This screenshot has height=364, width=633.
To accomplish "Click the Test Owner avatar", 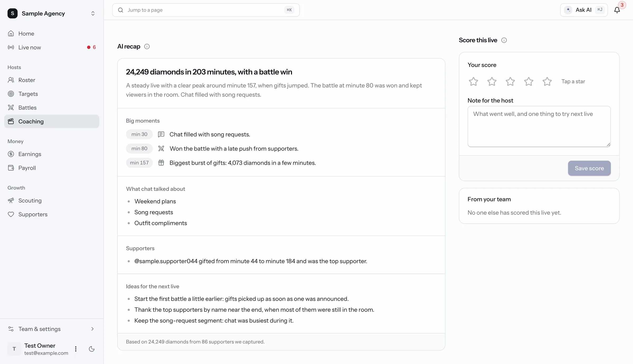I will click(14, 349).
